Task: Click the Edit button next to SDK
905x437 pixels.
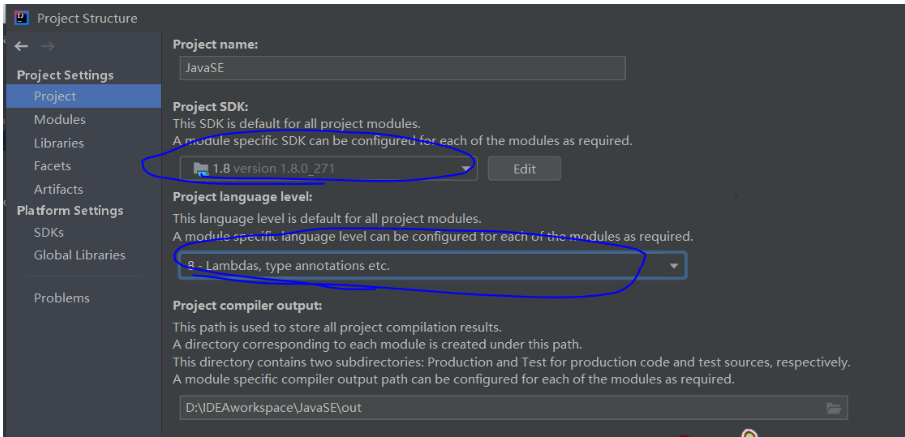Action: (524, 169)
